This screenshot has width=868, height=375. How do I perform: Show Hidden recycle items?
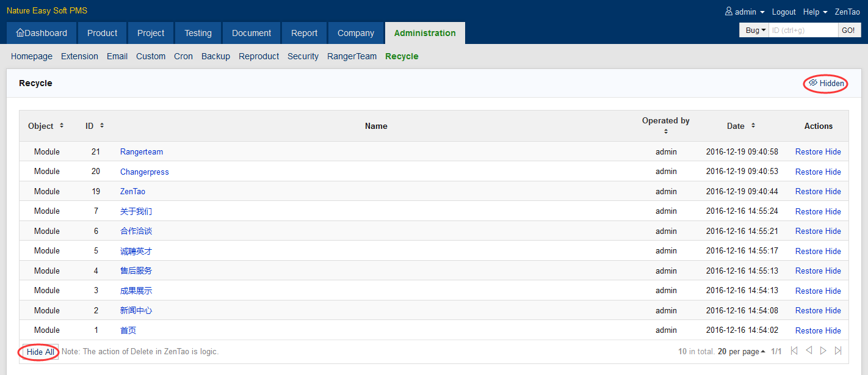[x=826, y=83]
